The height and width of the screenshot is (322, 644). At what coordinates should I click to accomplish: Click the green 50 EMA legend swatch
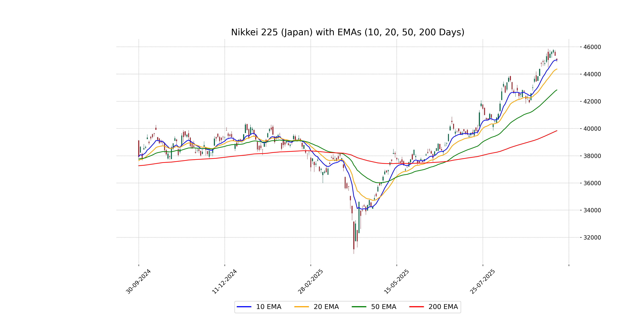coord(359,307)
